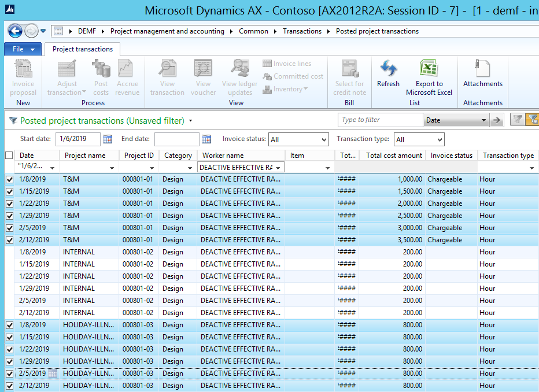
Task: Expand the Invoice status dropdown
Action: click(x=323, y=139)
